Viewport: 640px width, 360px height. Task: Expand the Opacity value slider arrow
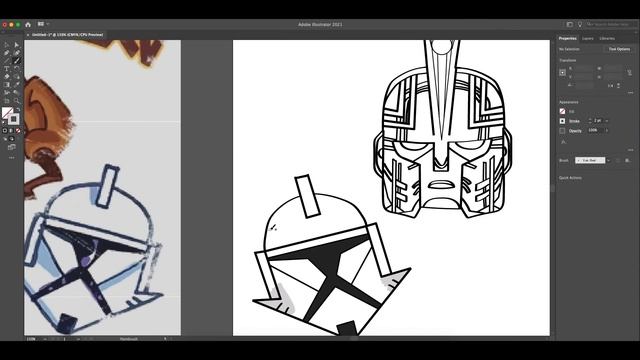(607, 131)
